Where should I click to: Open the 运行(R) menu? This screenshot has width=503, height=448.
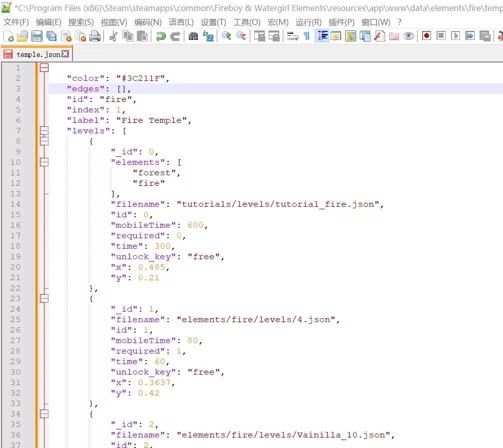tap(308, 22)
